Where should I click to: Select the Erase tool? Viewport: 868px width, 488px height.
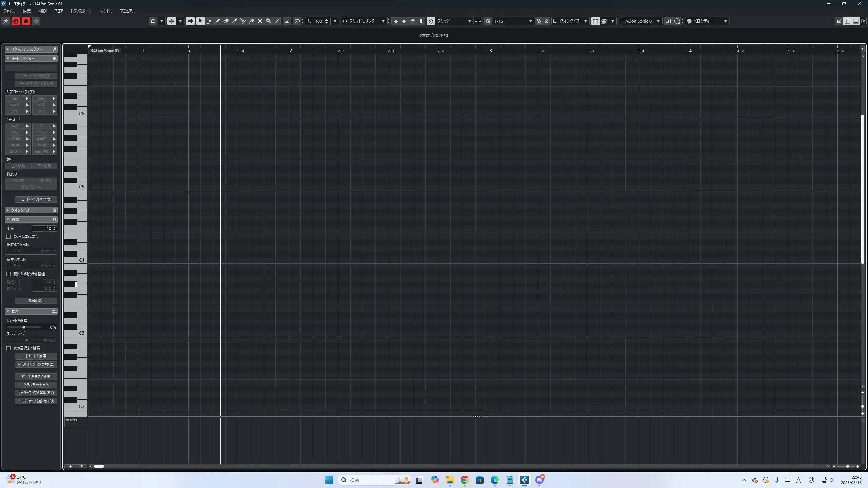tap(226, 21)
